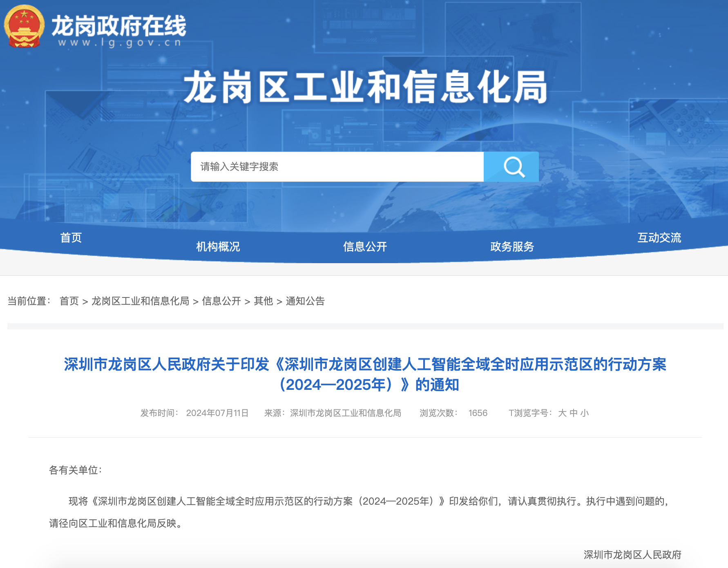Open the 政务服务 navigation item
The height and width of the screenshot is (568, 728).
click(x=512, y=246)
